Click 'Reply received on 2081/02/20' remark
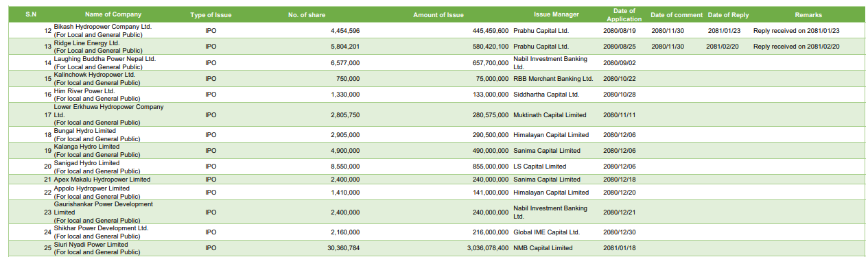The image size is (868, 257). pyautogui.click(x=796, y=47)
